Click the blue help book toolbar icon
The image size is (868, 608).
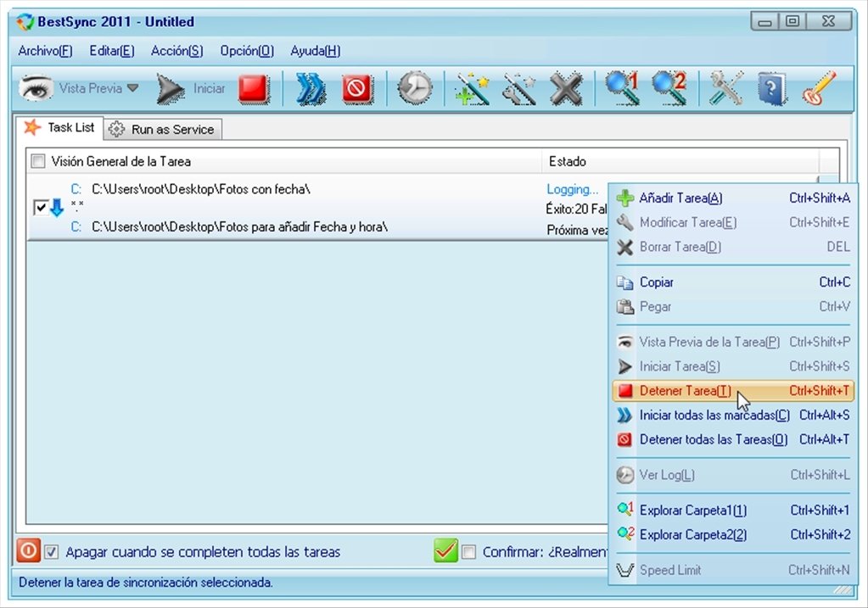(x=772, y=88)
